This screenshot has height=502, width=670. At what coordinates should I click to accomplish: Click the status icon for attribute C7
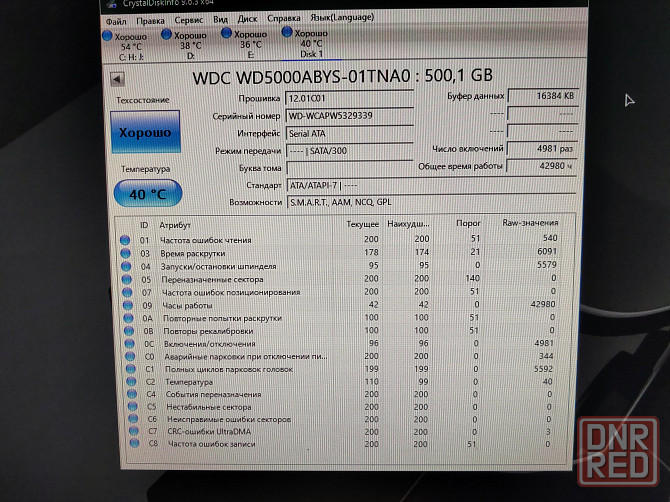coord(134,431)
